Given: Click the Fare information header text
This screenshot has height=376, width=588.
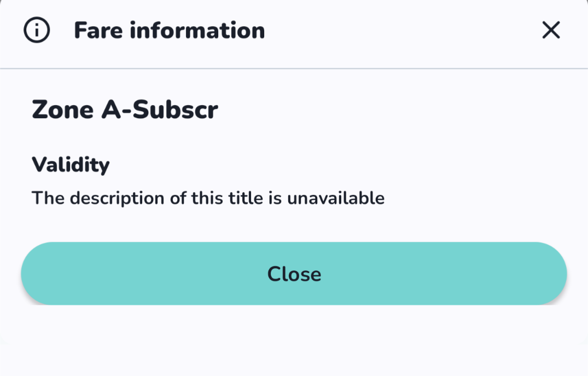Looking at the screenshot, I should click(169, 31).
